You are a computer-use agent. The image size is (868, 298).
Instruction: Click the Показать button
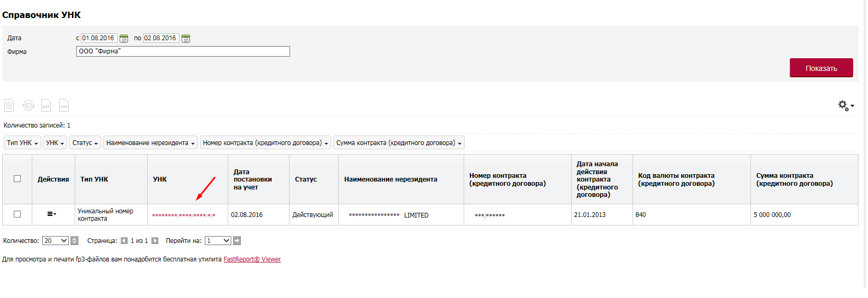tap(821, 68)
